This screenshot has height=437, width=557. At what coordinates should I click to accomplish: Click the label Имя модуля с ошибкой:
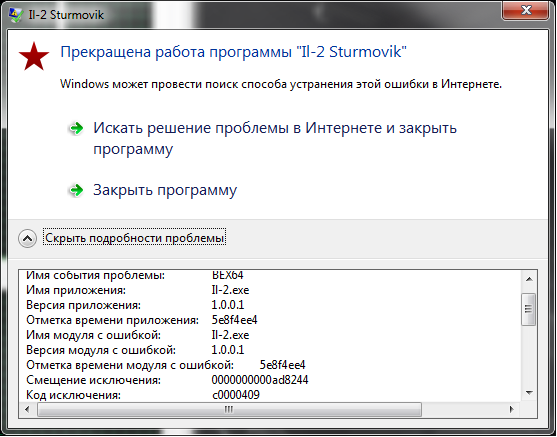point(93,335)
